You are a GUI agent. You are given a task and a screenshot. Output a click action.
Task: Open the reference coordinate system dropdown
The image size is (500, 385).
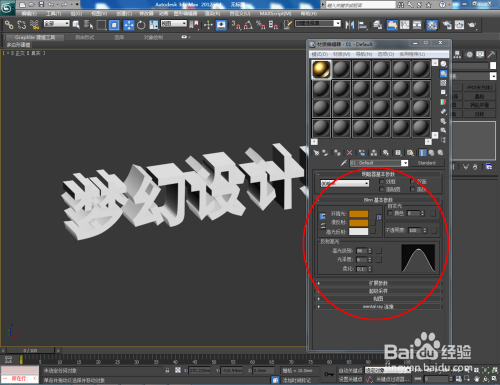click(174, 23)
